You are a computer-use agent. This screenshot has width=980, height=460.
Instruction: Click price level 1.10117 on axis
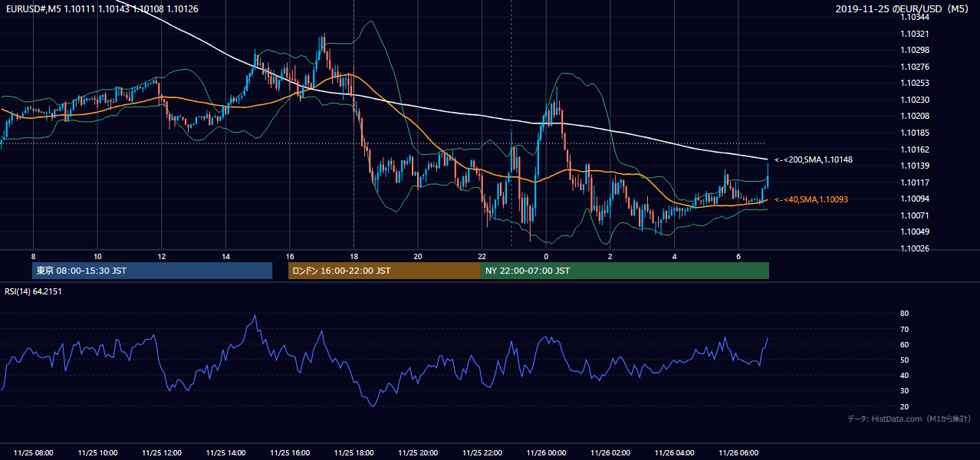[x=913, y=182]
